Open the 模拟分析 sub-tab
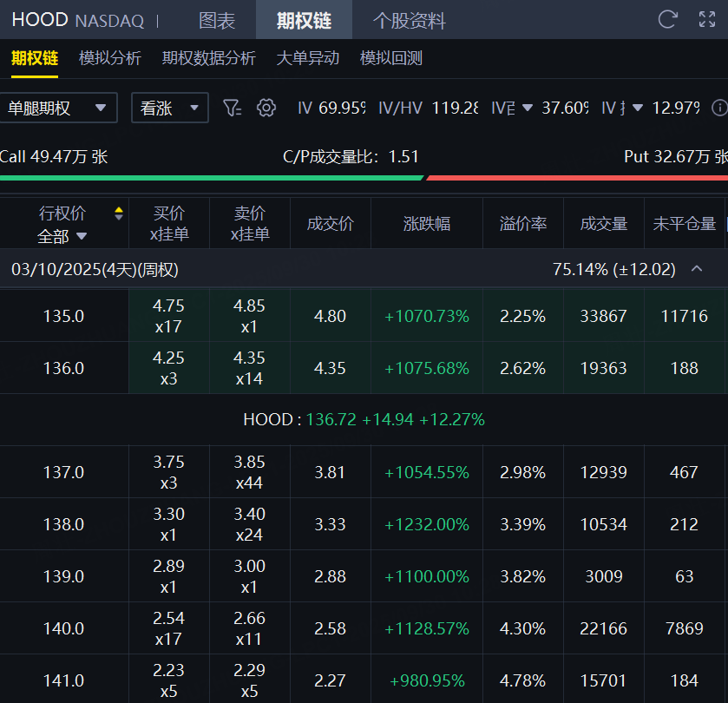This screenshot has height=703, width=728. coord(109,58)
